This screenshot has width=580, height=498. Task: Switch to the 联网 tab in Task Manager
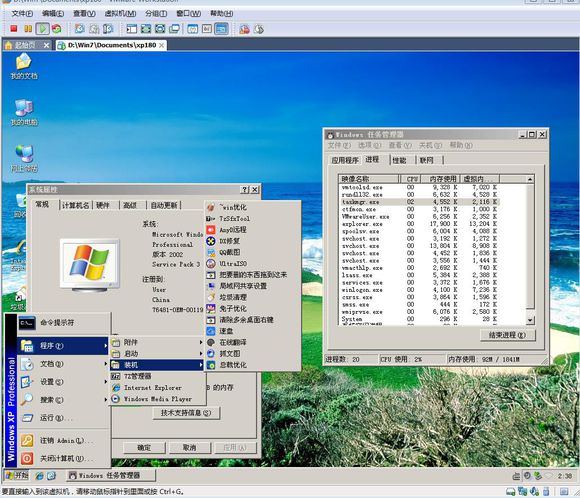click(x=426, y=160)
